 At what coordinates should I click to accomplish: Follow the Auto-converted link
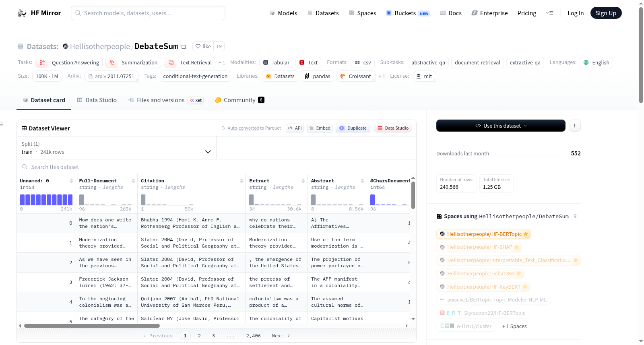(243, 128)
